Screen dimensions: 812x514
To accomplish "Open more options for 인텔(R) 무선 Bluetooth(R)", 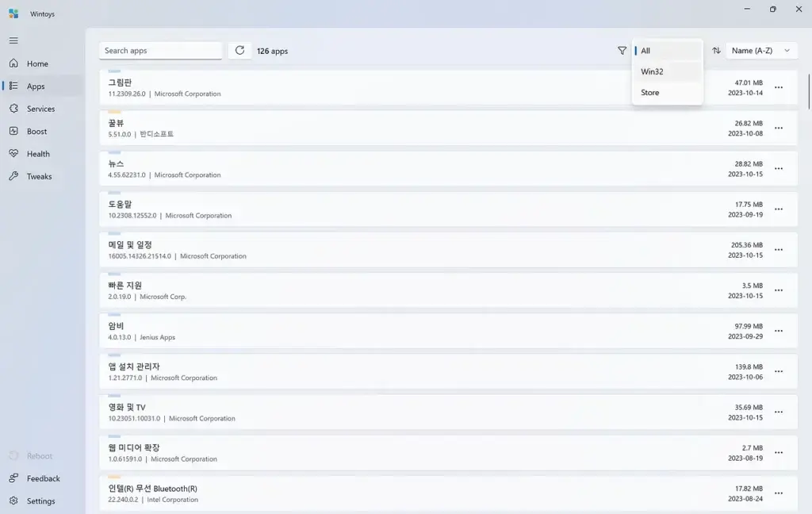I will [779, 493].
